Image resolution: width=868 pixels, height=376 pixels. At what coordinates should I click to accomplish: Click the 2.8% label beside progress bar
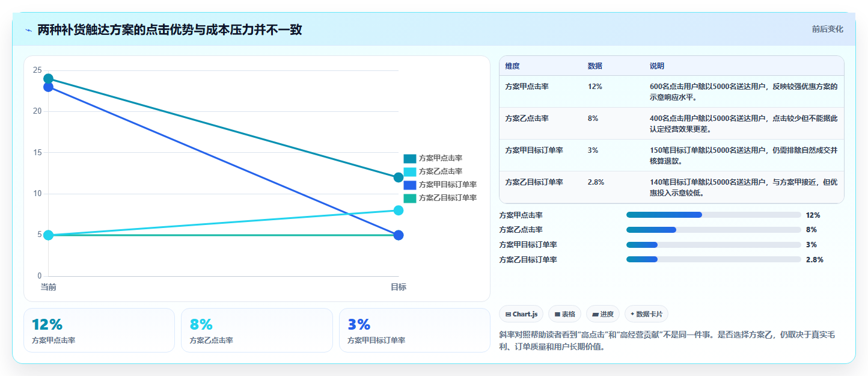pyautogui.click(x=815, y=260)
